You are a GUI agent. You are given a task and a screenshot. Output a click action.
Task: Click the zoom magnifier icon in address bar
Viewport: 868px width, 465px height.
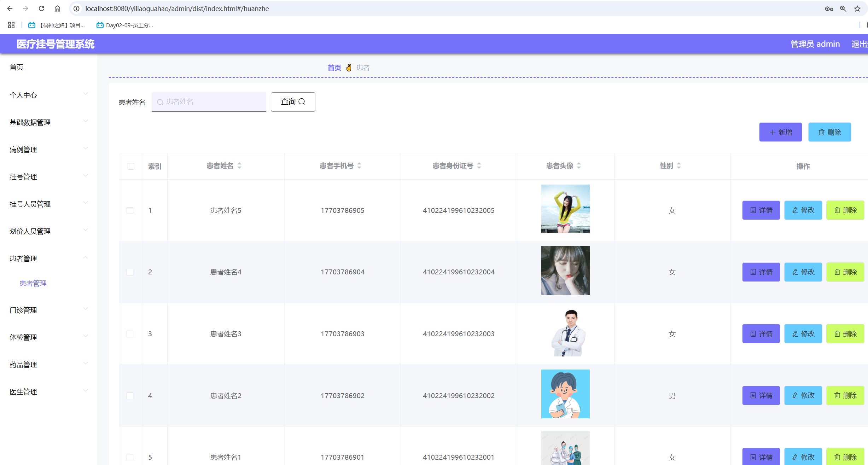pyautogui.click(x=843, y=9)
